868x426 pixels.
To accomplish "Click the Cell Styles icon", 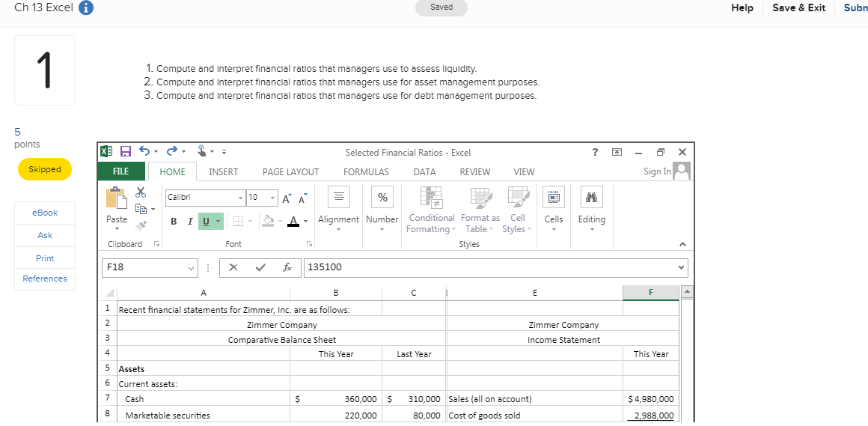I will [518, 198].
